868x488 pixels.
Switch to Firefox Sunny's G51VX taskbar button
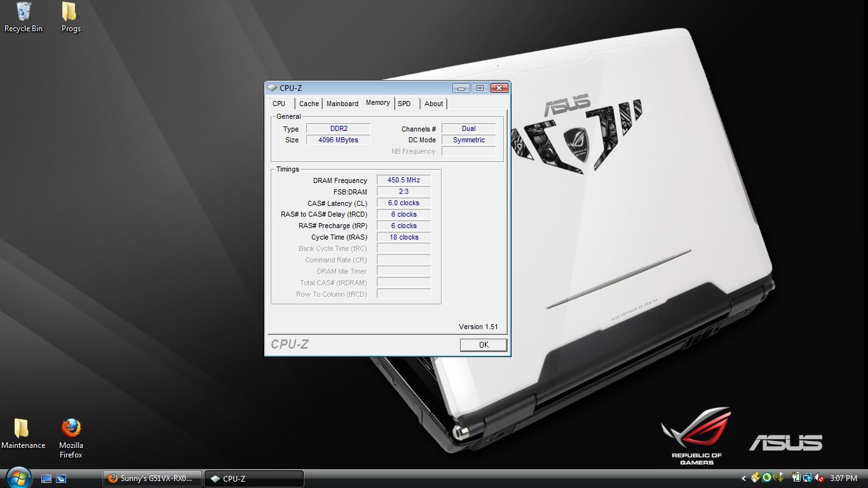pyautogui.click(x=153, y=478)
